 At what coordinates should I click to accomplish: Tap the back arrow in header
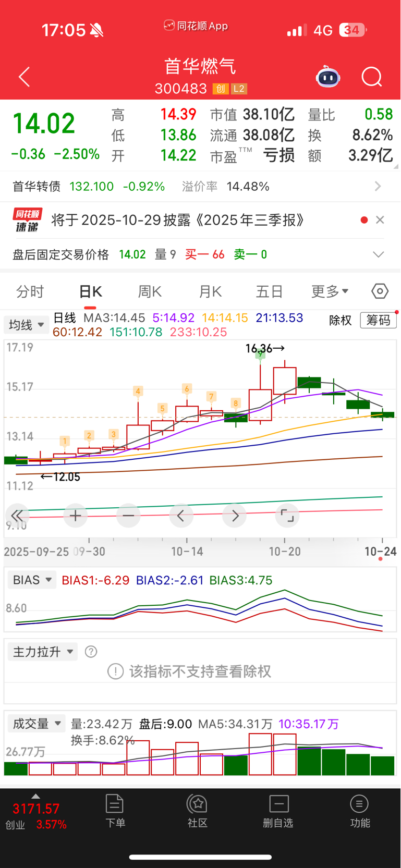24,77
